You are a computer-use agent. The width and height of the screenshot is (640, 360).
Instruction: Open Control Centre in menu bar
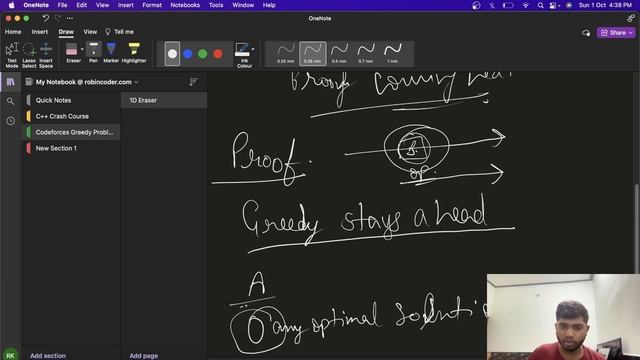(x=554, y=5)
